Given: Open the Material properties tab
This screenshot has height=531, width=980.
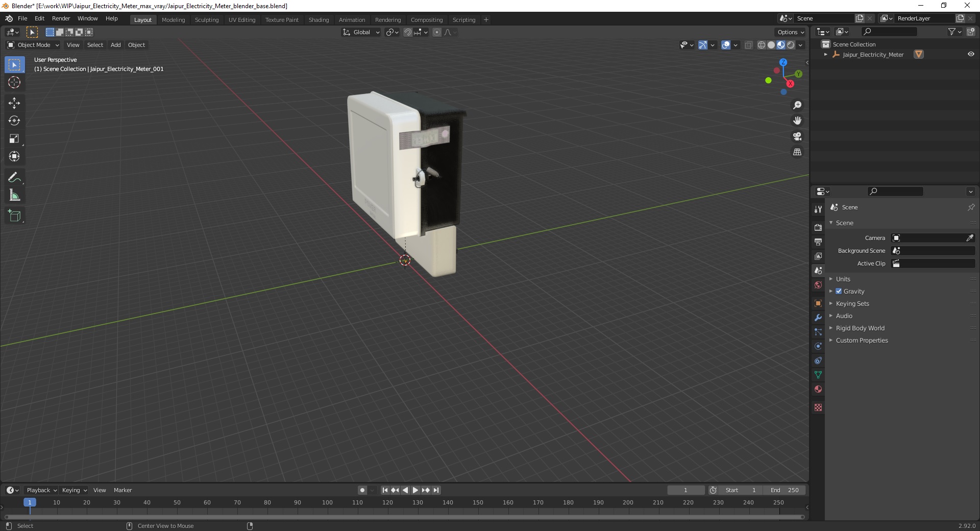Looking at the screenshot, I should click(x=818, y=389).
